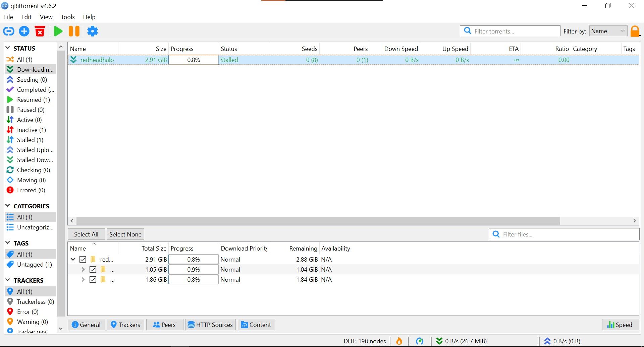Click the lock icon near the filter box
This screenshot has height=347, width=644.
[x=635, y=31]
